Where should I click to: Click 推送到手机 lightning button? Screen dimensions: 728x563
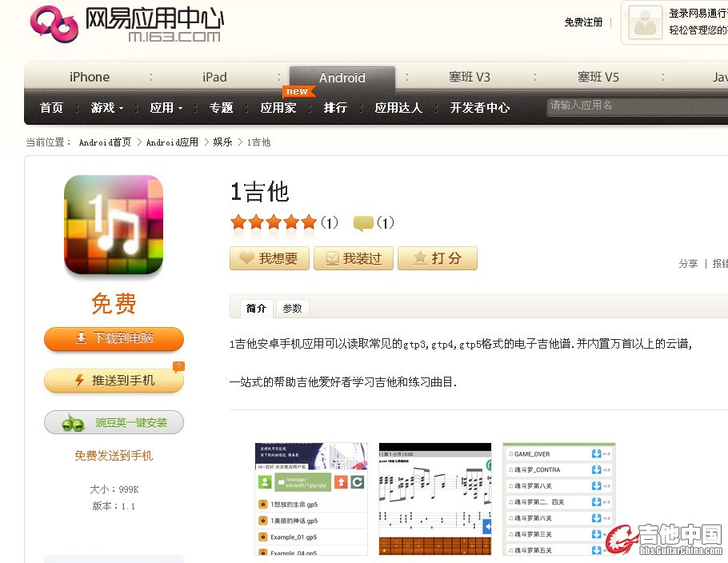pyautogui.click(x=114, y=381)
